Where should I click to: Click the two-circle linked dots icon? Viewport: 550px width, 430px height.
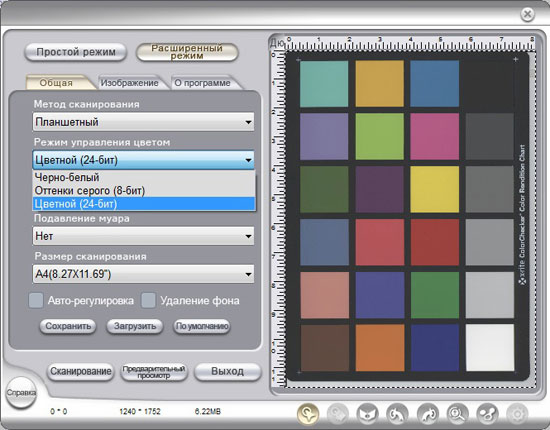click(x=488, y=414)
